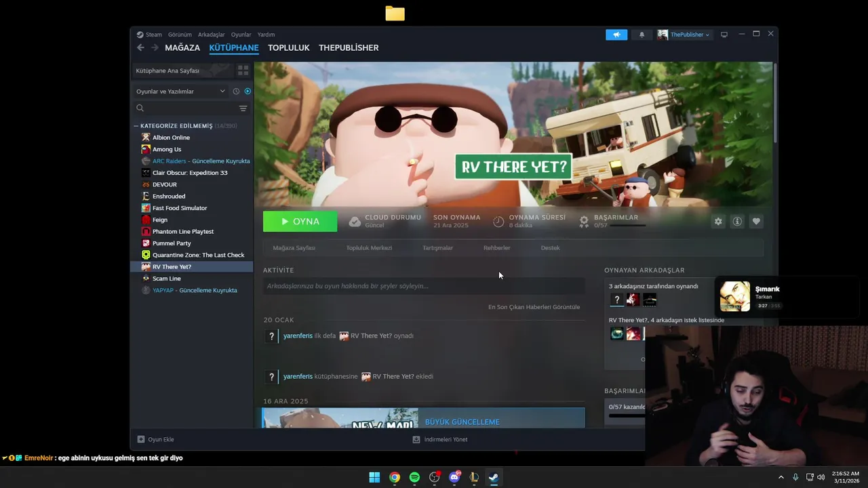Screen dimensions: 868x488
Task: Click the İndirmeleri Yönet downloads icon
Action: click(416, 439)
